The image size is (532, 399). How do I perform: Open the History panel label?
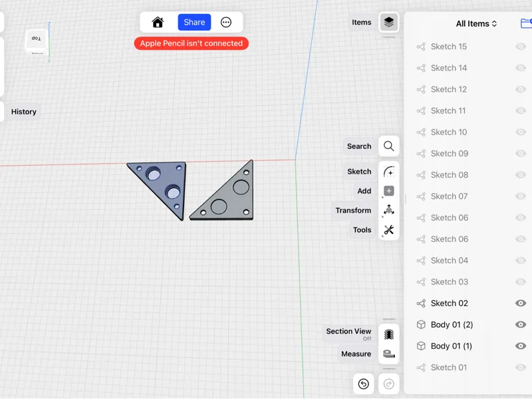pyautogui.click(x=24, y=112)
